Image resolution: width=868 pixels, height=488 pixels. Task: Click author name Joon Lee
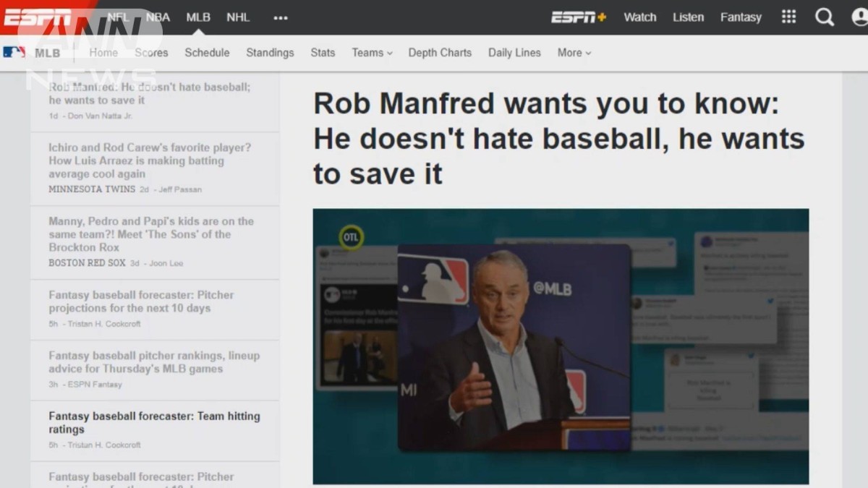[x=166, y=263]
